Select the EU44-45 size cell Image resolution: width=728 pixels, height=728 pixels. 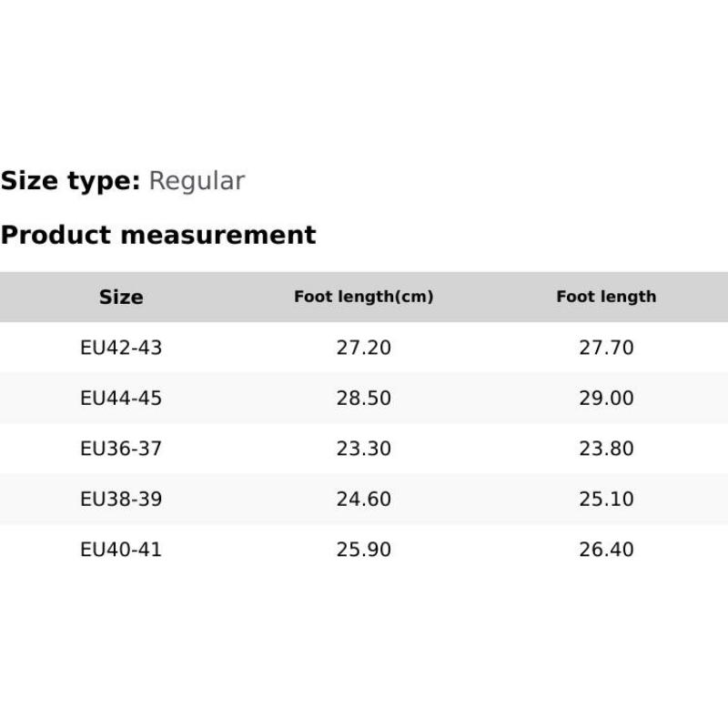tap(121, 398)
